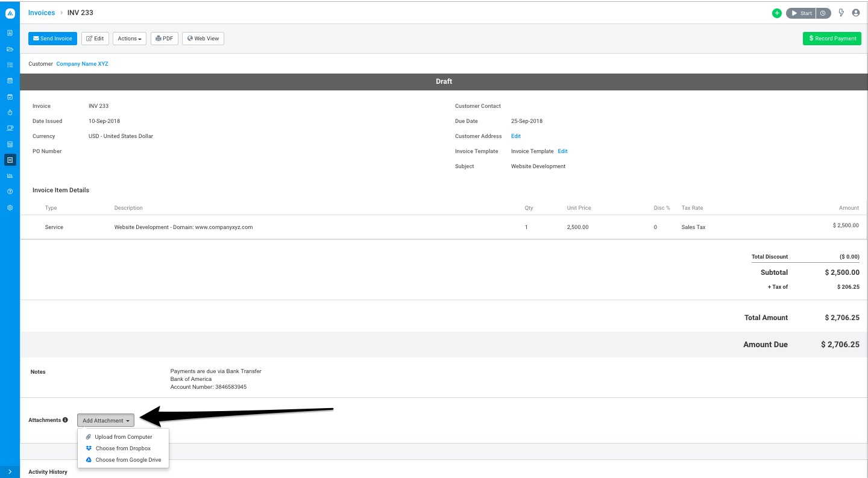Screen dimensions: 868x478
Task: Click the green plus quick-add button
Action: coord(776,13)
